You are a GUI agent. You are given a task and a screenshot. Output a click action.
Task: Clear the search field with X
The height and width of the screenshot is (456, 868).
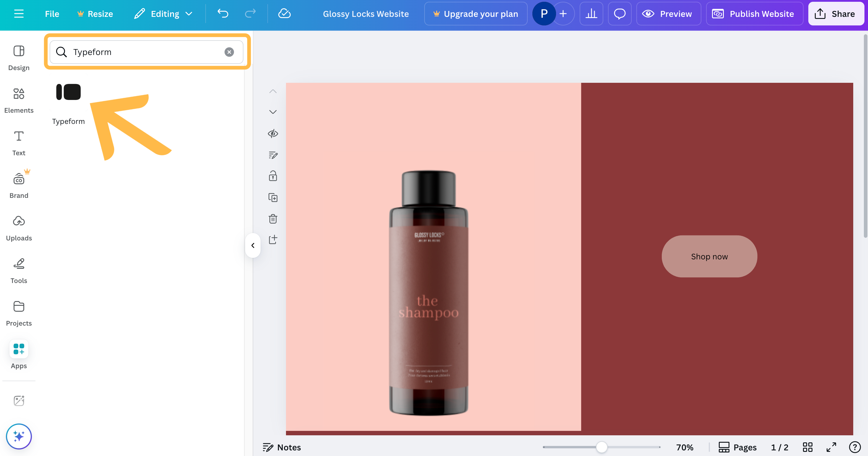pos(229,52)
